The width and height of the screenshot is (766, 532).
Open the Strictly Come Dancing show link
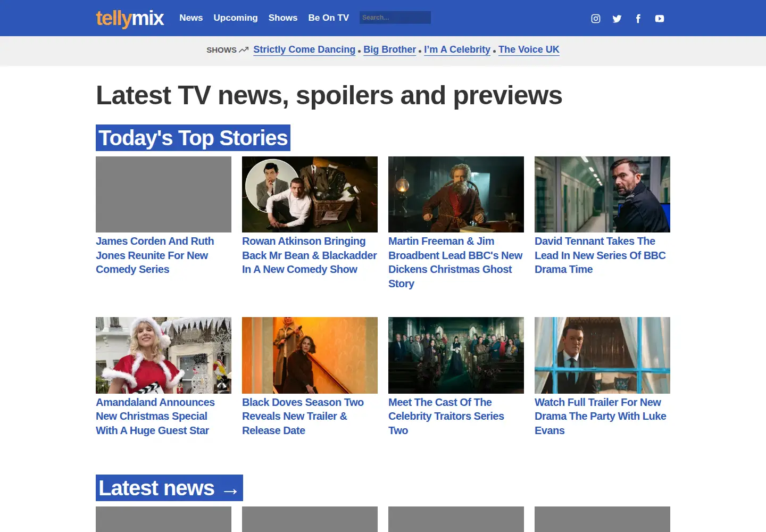click(x=304, y=49)
